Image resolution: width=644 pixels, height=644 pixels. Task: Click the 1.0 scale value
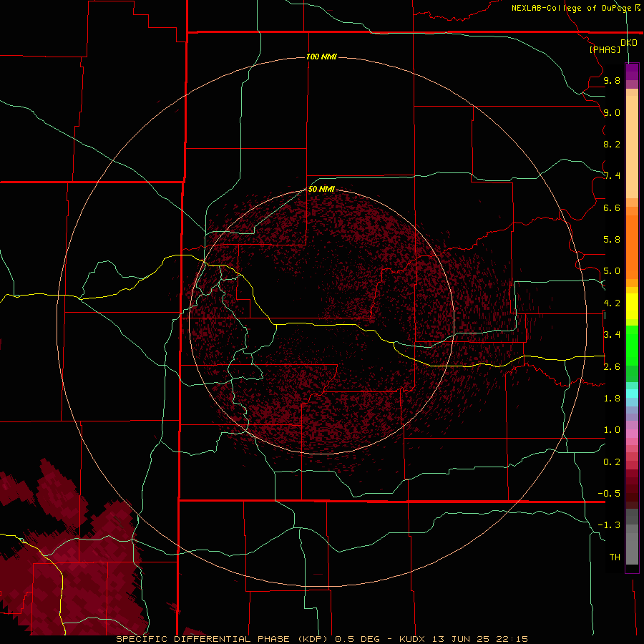612,430
